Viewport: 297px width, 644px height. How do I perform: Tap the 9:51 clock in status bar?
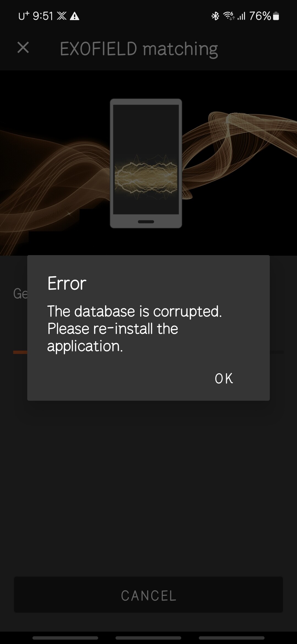pos(43,16)
